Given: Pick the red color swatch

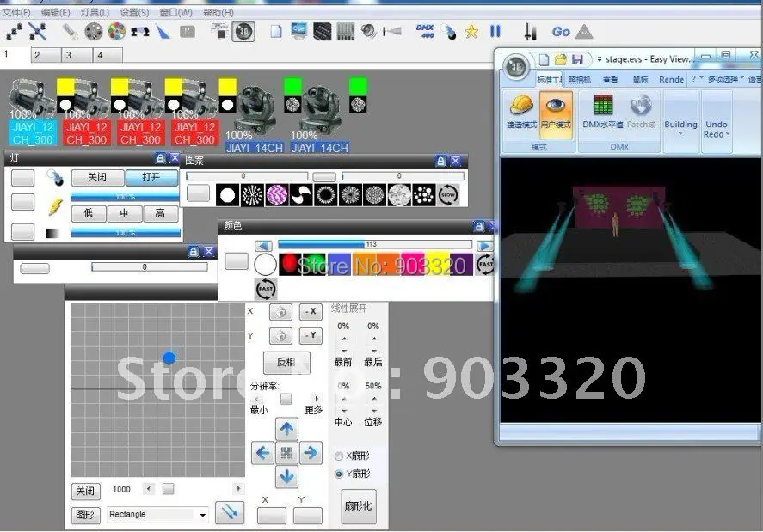Looking at the screenshot, I should click(x=290, y=264).
